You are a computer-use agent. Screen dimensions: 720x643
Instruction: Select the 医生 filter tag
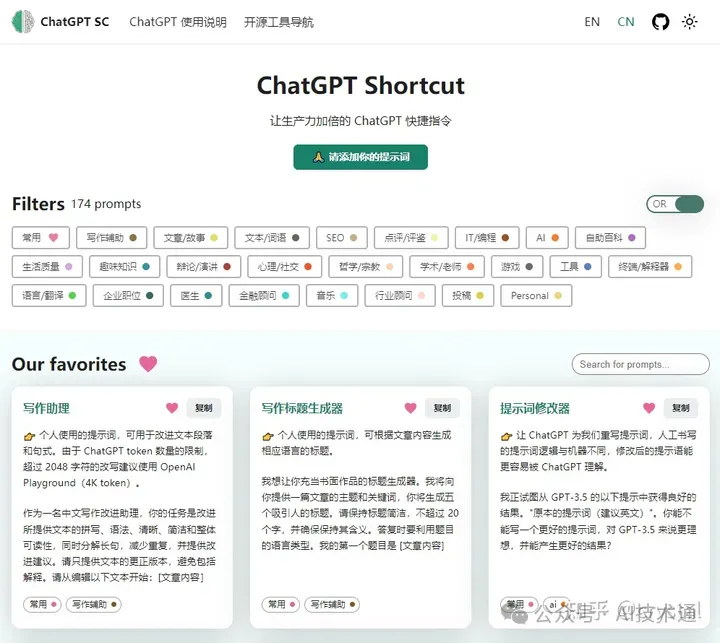click(x=196, y=295)
